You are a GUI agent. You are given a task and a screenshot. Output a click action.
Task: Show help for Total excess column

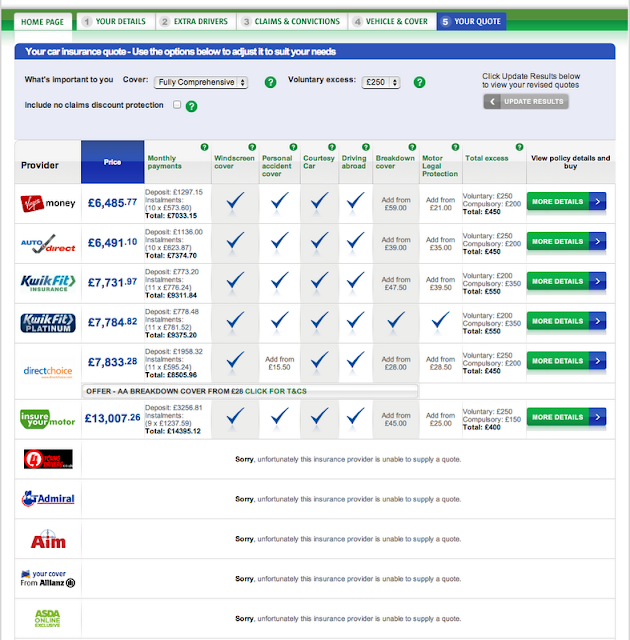click(x=519, y=147)
